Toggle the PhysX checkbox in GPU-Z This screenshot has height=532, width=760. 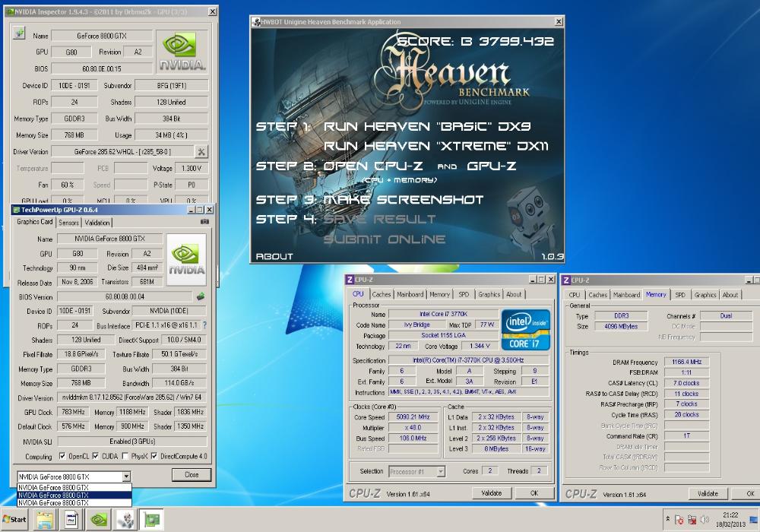125,456
